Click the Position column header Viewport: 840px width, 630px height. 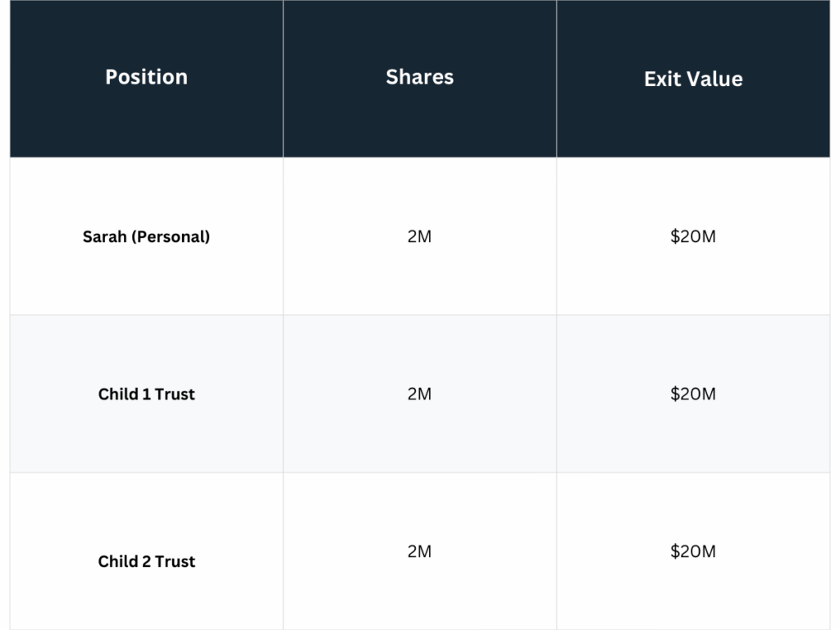click(146, 77)
